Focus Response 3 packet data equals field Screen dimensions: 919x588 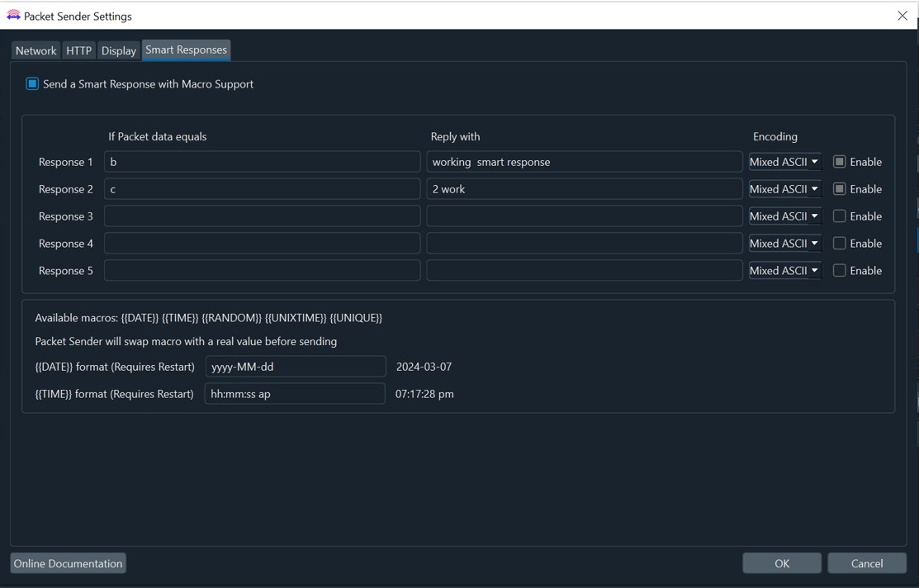click(262, 216)
